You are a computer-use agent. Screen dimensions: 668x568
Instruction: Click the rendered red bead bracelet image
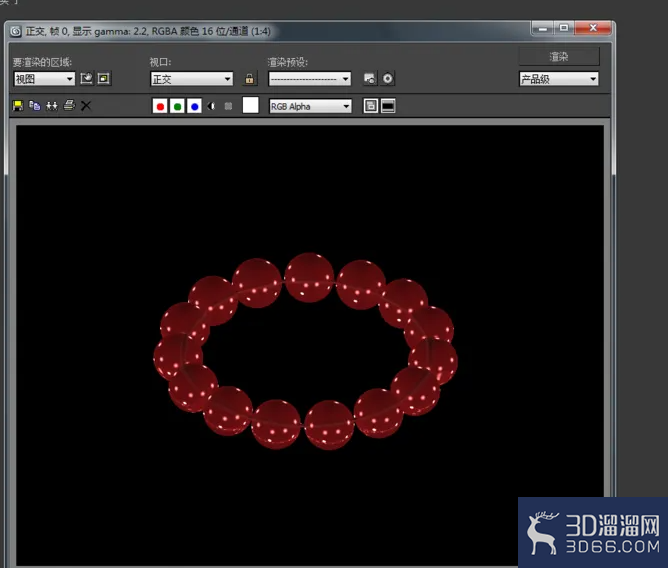(x=305, y=351)
